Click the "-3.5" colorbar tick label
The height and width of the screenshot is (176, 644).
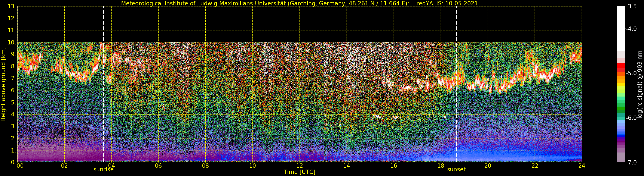632,6
